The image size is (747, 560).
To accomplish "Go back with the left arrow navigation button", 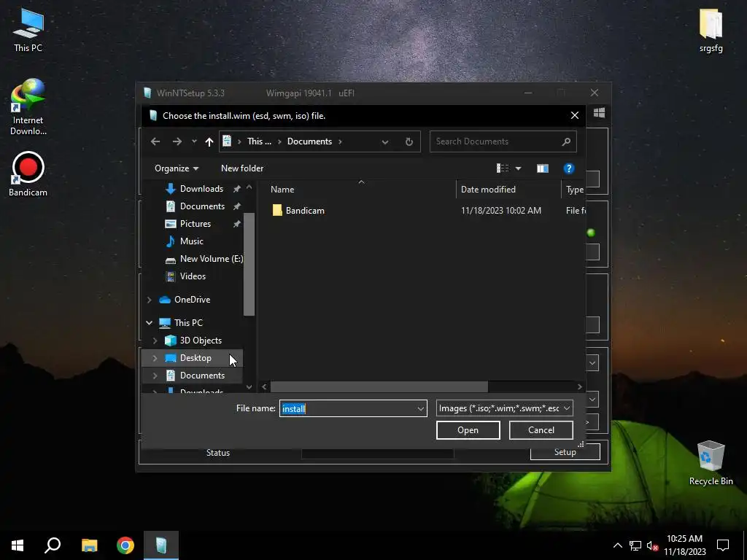I will tap(155, 141).
